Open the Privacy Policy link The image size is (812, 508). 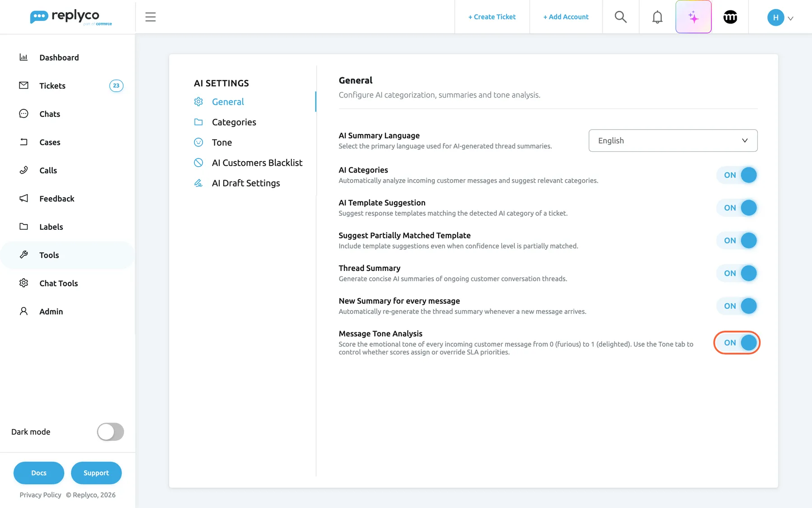click(x=40, y=495)
